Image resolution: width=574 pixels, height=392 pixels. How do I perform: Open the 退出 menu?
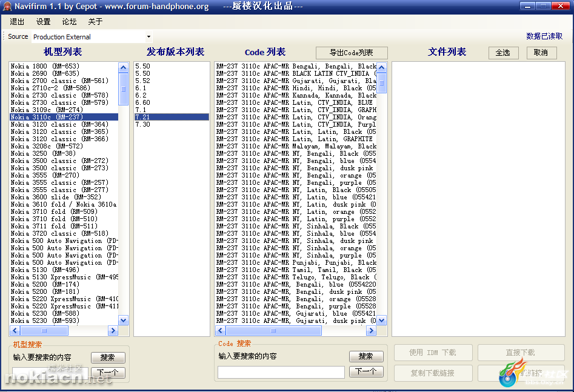click(x=17, y=22)
